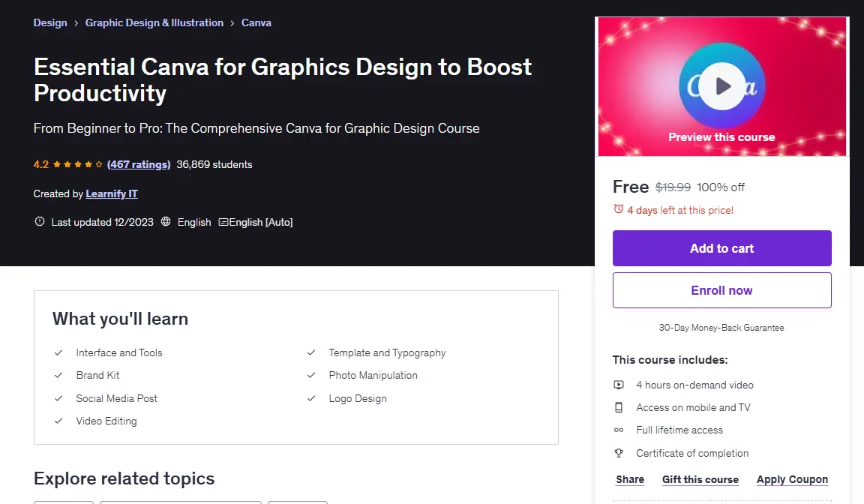Click the on-demand video icon

619,385
